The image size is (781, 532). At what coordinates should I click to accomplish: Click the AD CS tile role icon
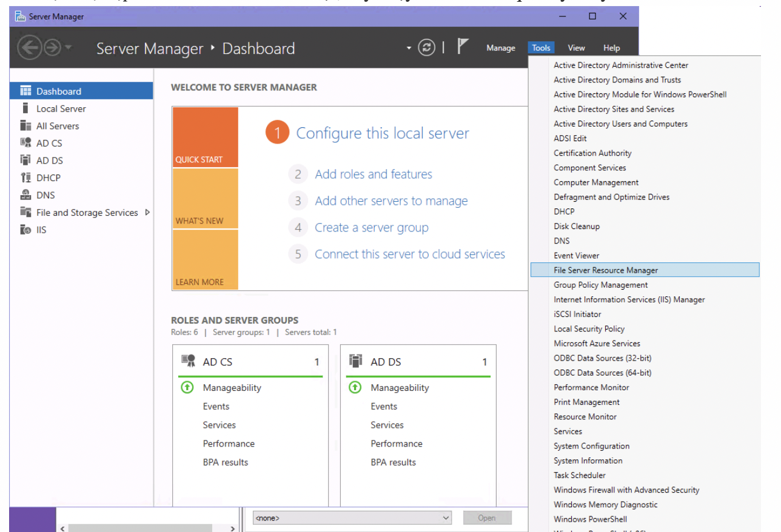[188, 361]
